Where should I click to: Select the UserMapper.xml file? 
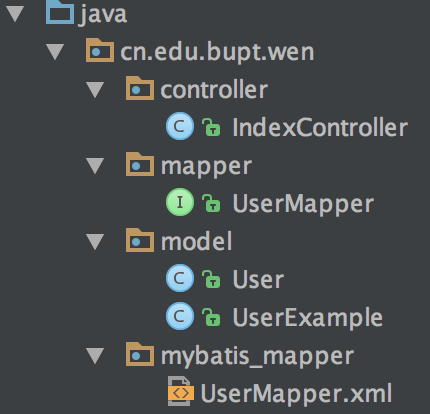(x=296, y=393)
